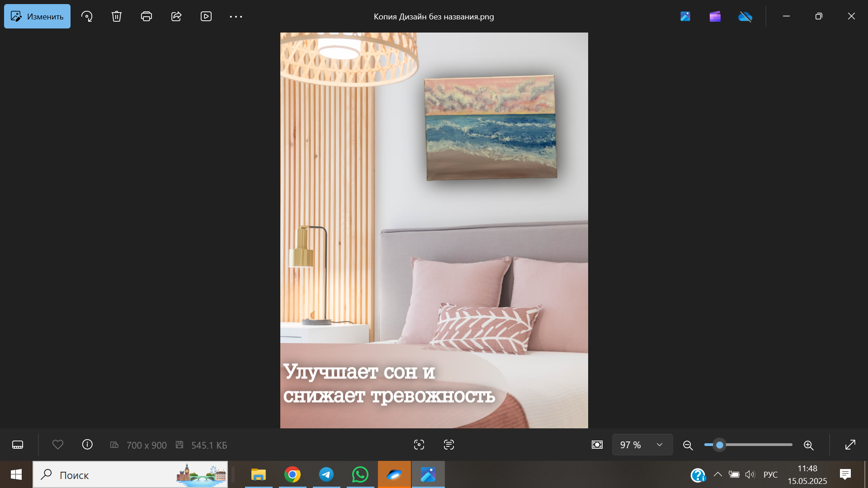Fit image to window icon
This screenshot has width=868, height=488.
[x=597, y=445]
